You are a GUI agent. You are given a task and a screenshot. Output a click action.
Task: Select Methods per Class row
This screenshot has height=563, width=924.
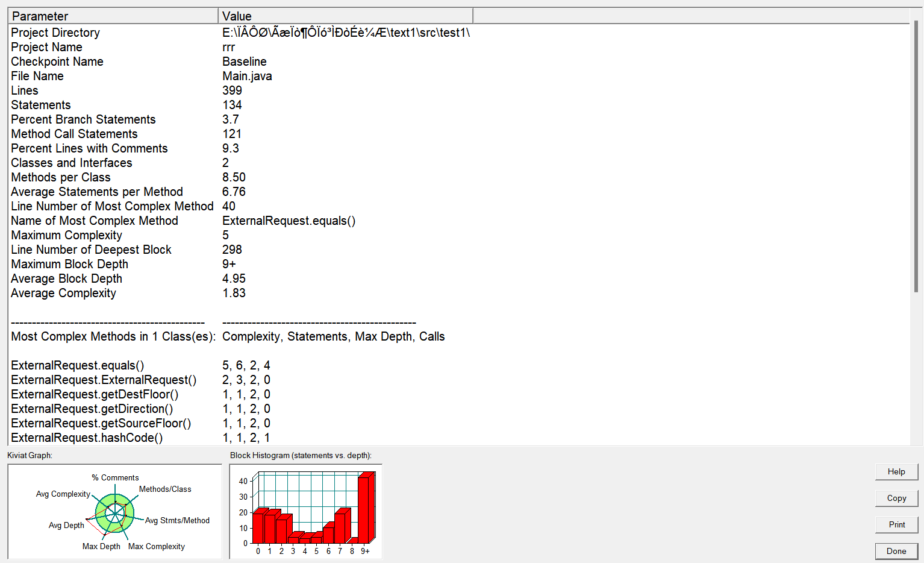coord(459,177)
